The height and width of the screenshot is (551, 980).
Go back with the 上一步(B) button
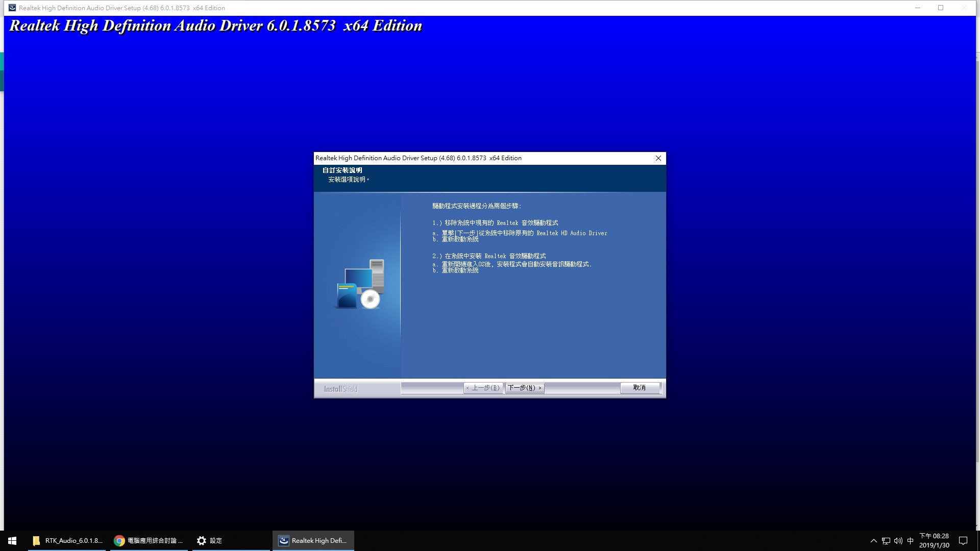(483, 388)
